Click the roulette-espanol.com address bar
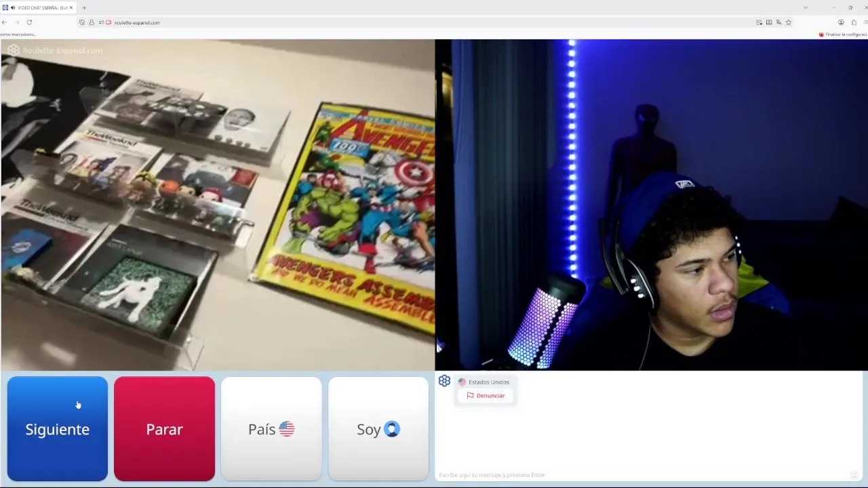 click(x=434, y=22)
